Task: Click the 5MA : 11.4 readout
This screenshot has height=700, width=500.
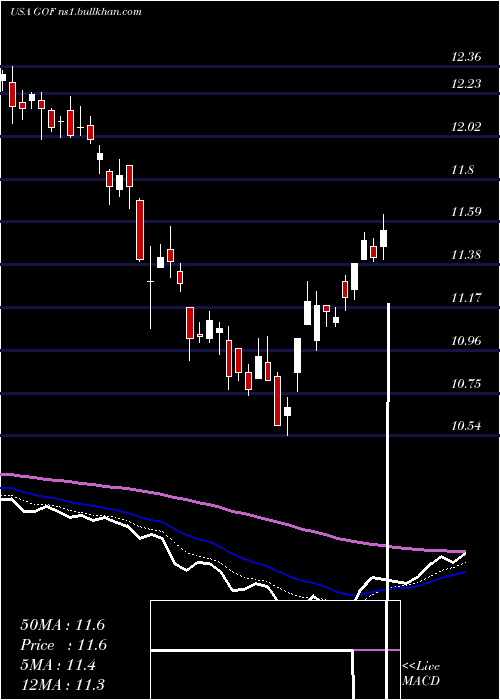Action: [x=58, y=665]
